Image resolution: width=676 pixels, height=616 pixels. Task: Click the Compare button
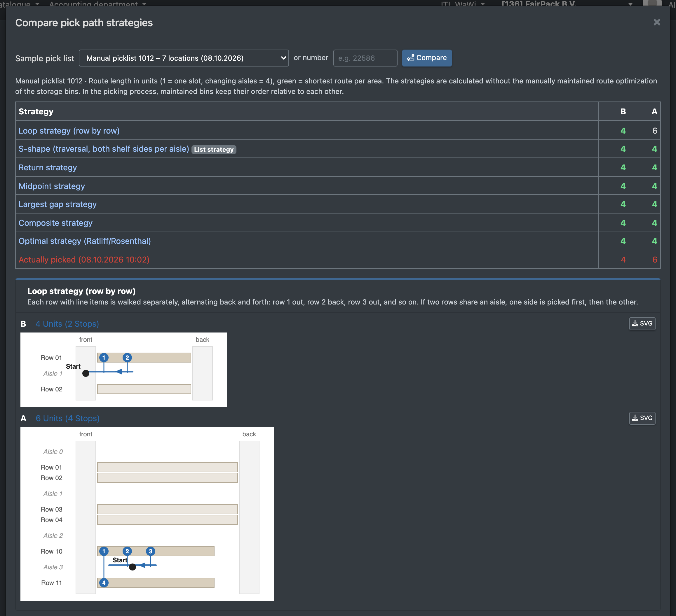click(x=426, y=58)
